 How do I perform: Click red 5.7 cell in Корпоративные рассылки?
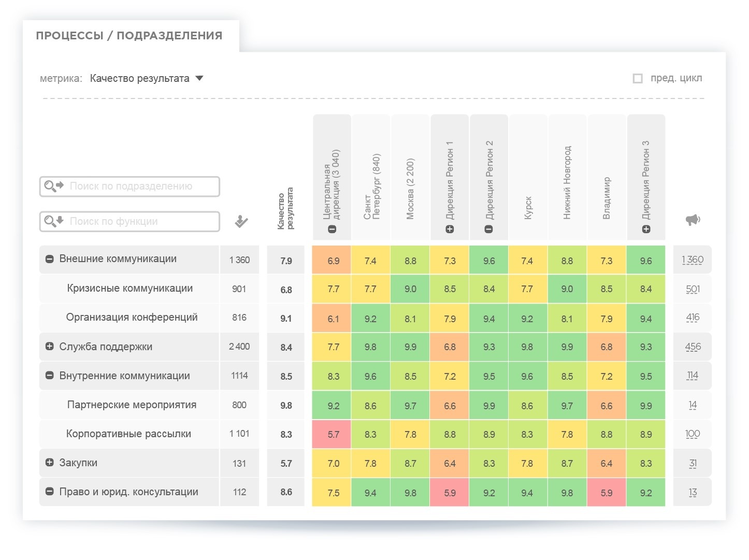tap(333, 435)
